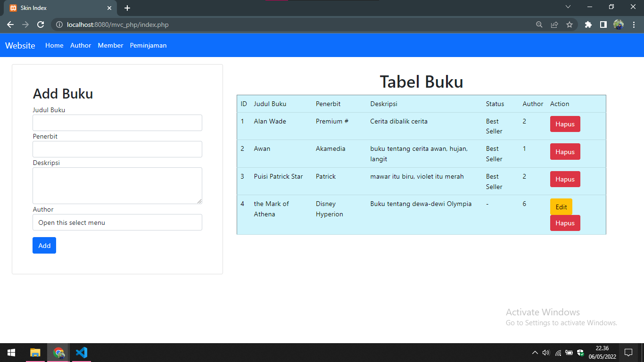Click Edit for the Mark of Athena
Image resolution: width=644 pixels, height=362 pixels.
[x=561, y=206]
